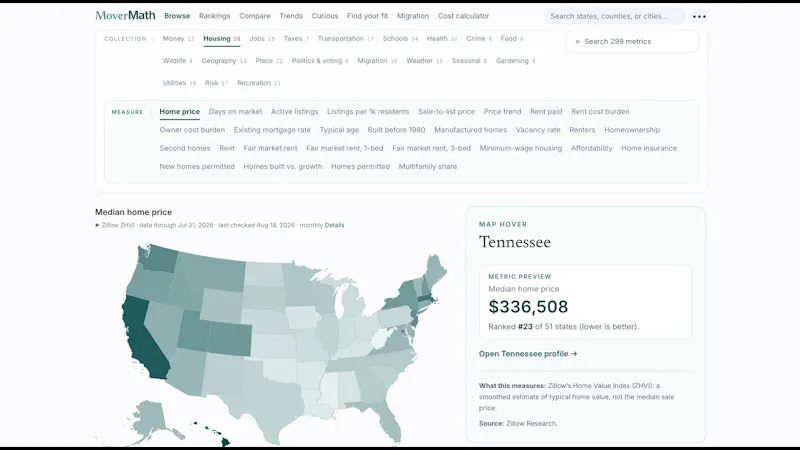The height and width of the screenshot is (450, 800).
Task: Select the Migration collection tab
Action: 377,61
